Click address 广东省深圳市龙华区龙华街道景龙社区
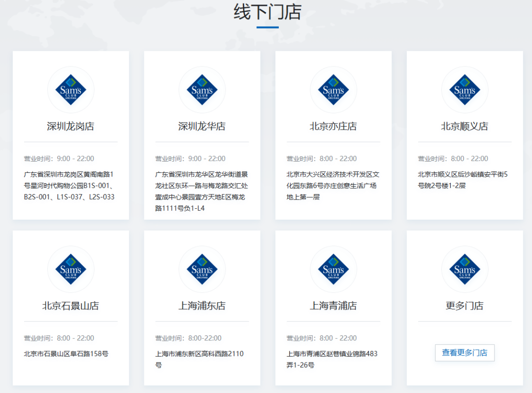The width and height of the screenshot is (532, 393). (201, 191)
